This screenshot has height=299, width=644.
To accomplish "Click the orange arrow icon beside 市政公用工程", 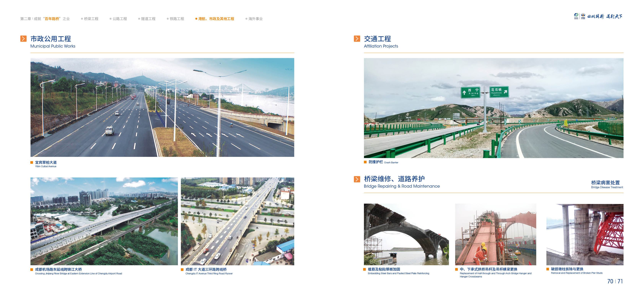I will (x=23, y=38).
